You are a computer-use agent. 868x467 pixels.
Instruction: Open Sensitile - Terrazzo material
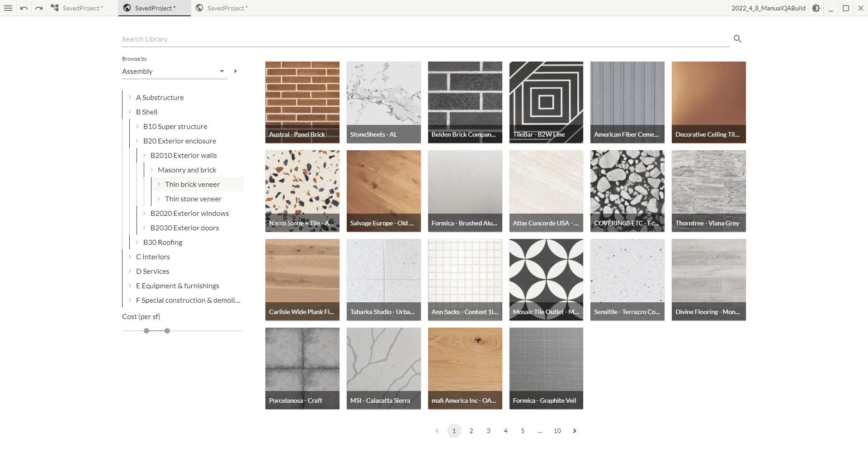(x=627, y=280)
